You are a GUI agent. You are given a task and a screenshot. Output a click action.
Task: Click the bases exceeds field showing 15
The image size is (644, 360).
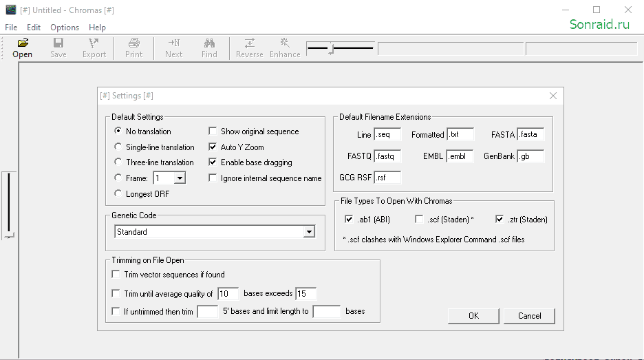tap(305, 293)
